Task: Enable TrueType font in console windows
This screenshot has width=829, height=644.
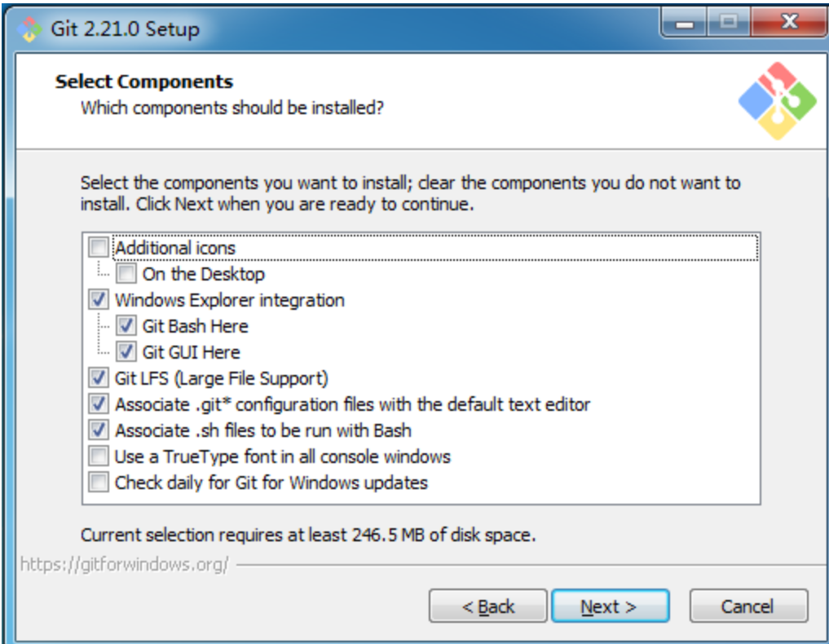Action: 99,456
